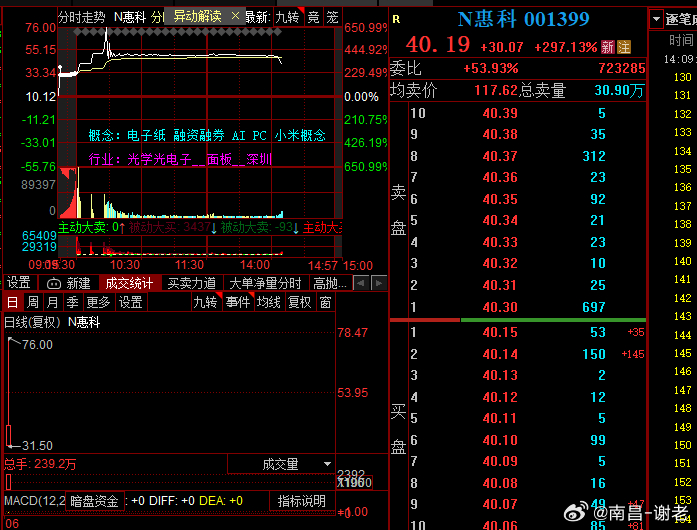This screenshot has width=697, height=530.
Task: Select buy level 1 price 40.15
Action: coord(500,333)
